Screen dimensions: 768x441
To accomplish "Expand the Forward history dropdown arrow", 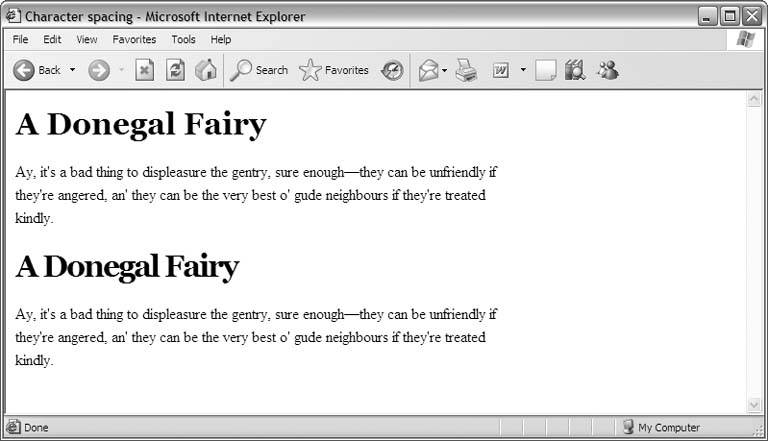I will 121,70.
